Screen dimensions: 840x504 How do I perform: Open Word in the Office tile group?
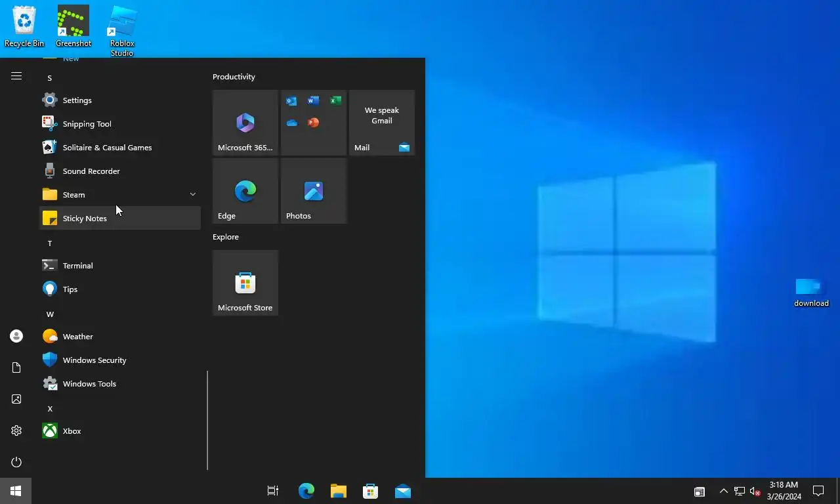click(x=314, y=101)
